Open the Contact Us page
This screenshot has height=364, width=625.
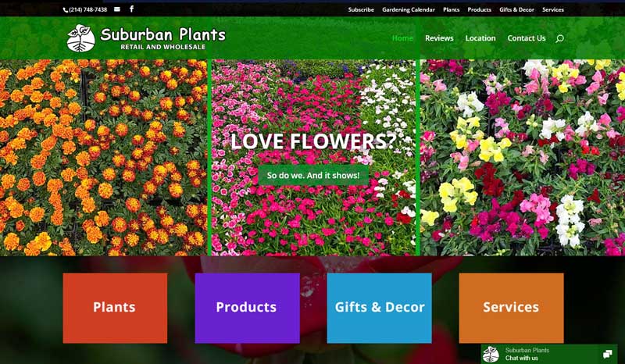pos(527,38)
